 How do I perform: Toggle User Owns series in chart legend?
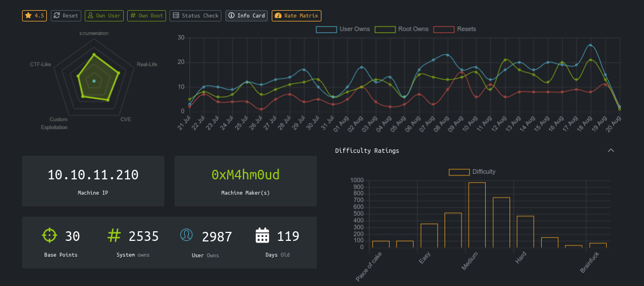click(x=343, y=29)
